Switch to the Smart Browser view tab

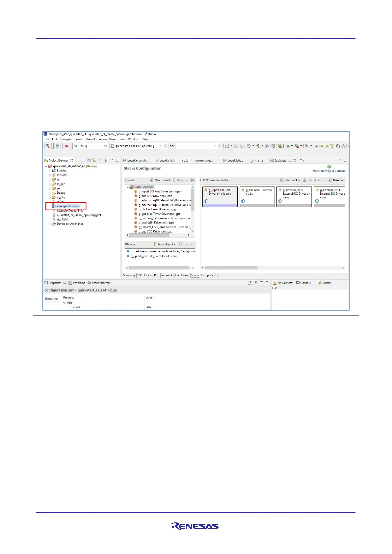[99, 283]
